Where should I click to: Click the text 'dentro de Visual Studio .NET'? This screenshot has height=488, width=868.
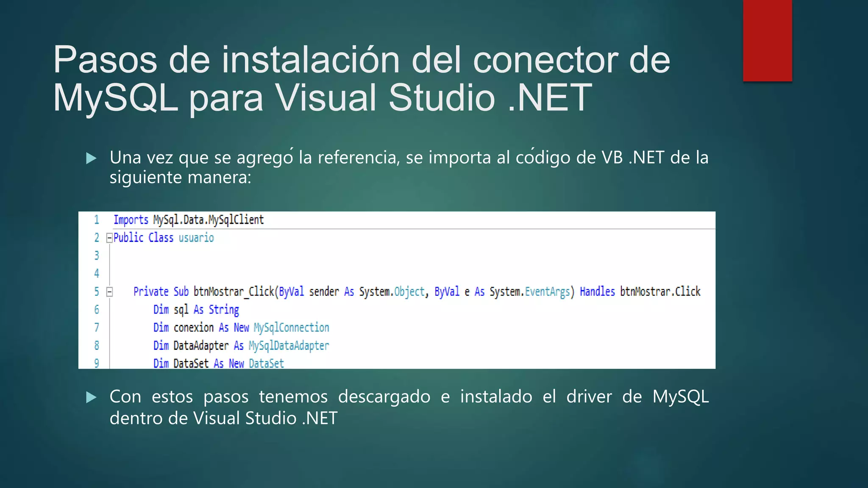coord(223,418)
